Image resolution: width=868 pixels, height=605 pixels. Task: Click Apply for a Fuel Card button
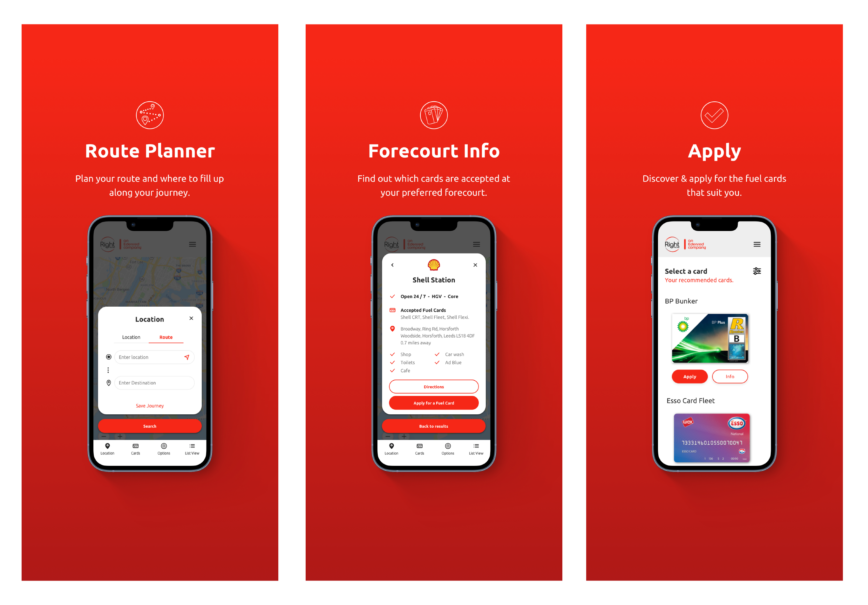click(433, 403)
